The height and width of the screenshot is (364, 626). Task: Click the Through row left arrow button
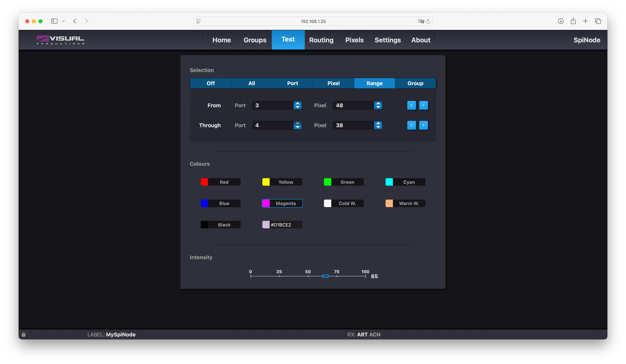click(411, 125)
